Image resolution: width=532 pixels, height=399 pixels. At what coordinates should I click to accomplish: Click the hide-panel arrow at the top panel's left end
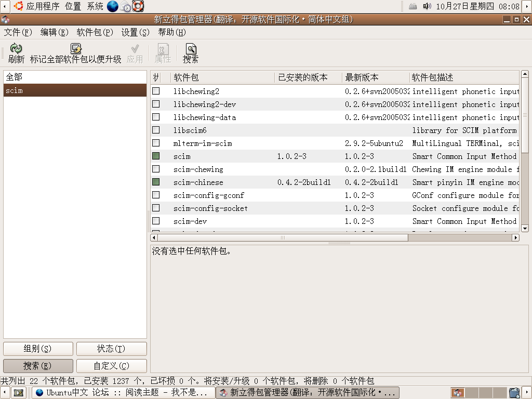[5, 6]
